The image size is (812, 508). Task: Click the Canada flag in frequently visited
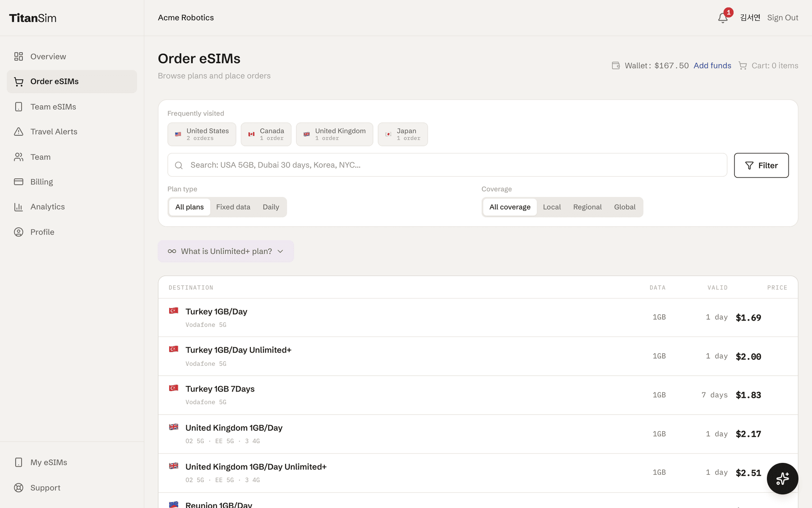point(251,134)
